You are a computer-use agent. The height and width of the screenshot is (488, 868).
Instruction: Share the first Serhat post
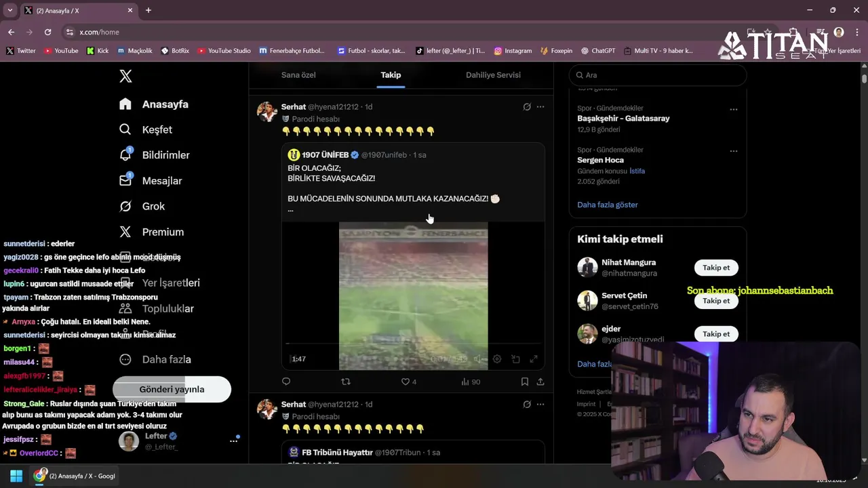[x=540, y=382]
